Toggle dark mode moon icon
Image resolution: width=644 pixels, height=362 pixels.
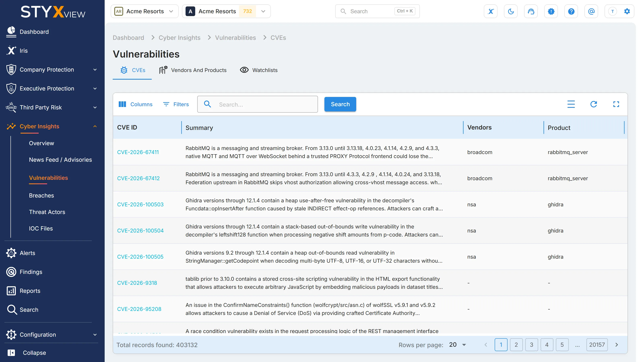pos(511,11)
